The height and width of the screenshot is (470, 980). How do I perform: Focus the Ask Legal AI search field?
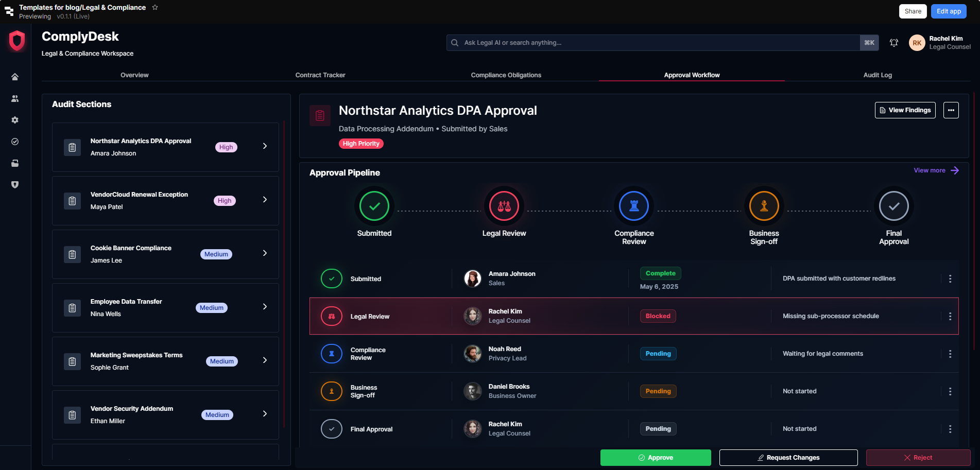pyautogui.click(x=653, y=43)
